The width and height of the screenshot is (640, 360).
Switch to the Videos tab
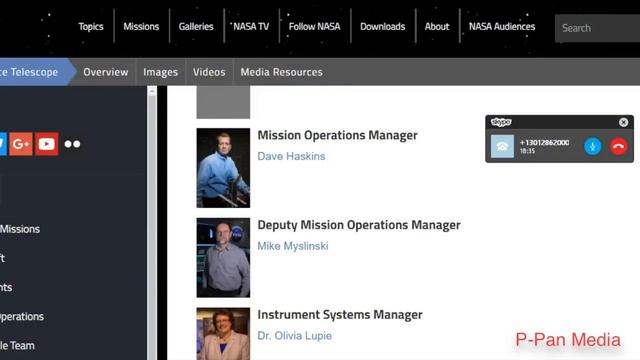point(209,72)
